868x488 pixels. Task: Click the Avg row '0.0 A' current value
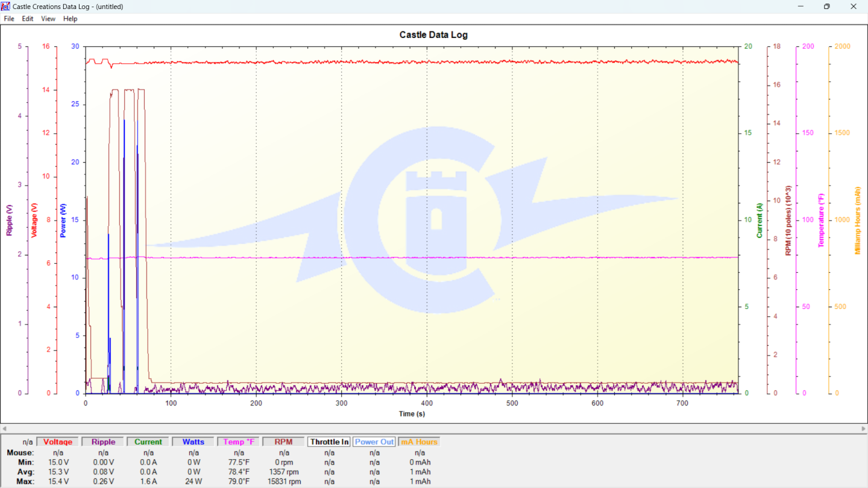148,472
